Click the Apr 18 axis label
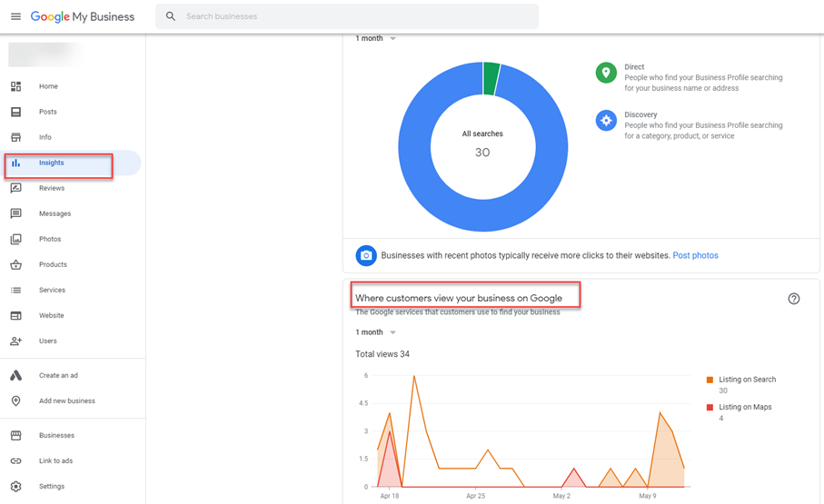Screen dimensions: 824x504 pos(390,496)
